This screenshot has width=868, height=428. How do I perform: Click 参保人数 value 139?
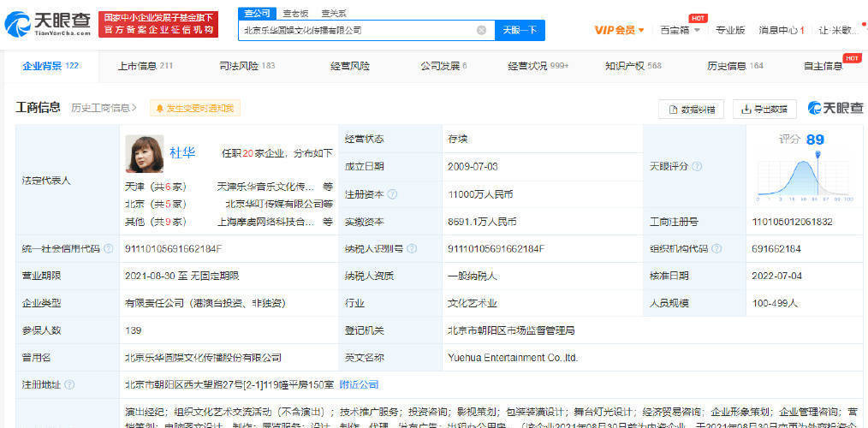click(x=134, y=330)
